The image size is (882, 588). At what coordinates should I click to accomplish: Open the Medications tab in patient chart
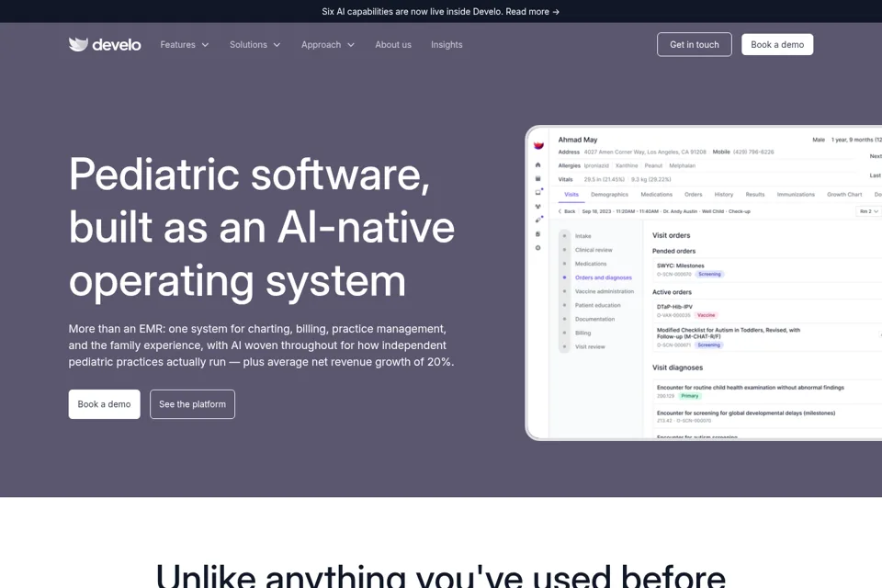656,195
